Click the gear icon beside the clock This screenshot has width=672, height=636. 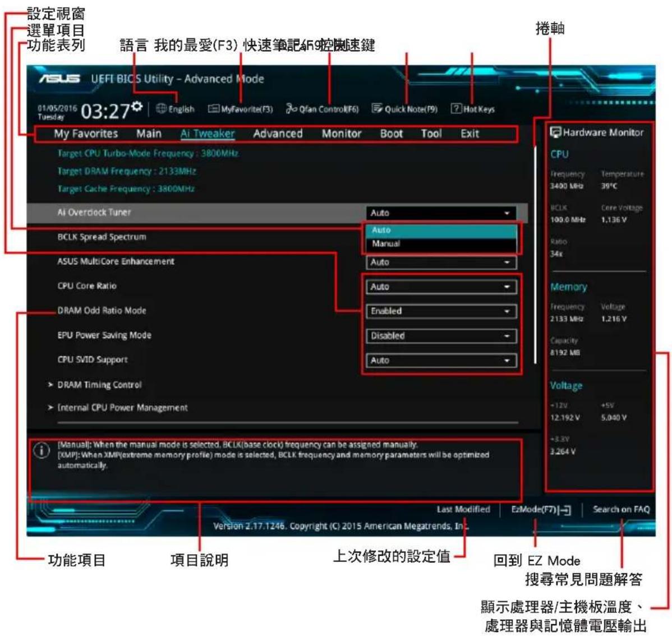(x=137, y=105)
